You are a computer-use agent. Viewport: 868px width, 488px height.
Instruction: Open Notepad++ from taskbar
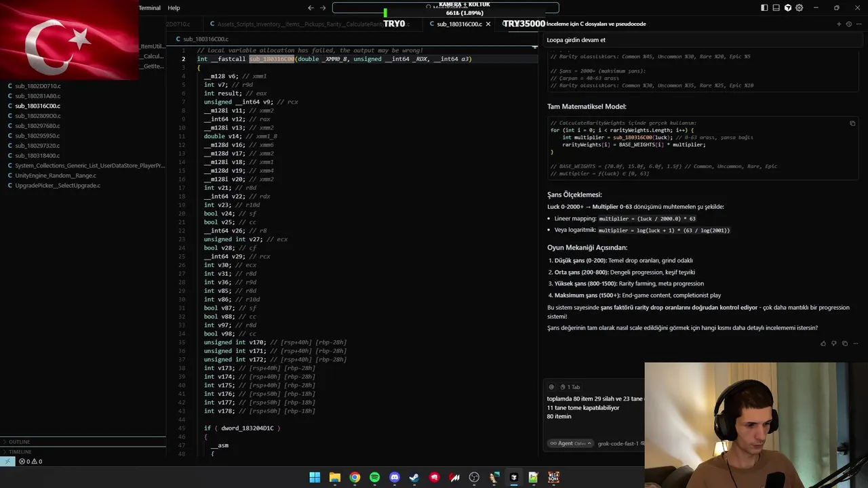click(x=534, y=477)
